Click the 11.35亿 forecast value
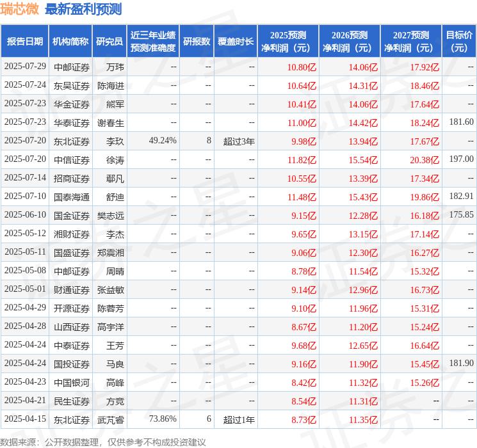Image resolution: width=477 pixels, height=448 pixels. coord(363,420)
